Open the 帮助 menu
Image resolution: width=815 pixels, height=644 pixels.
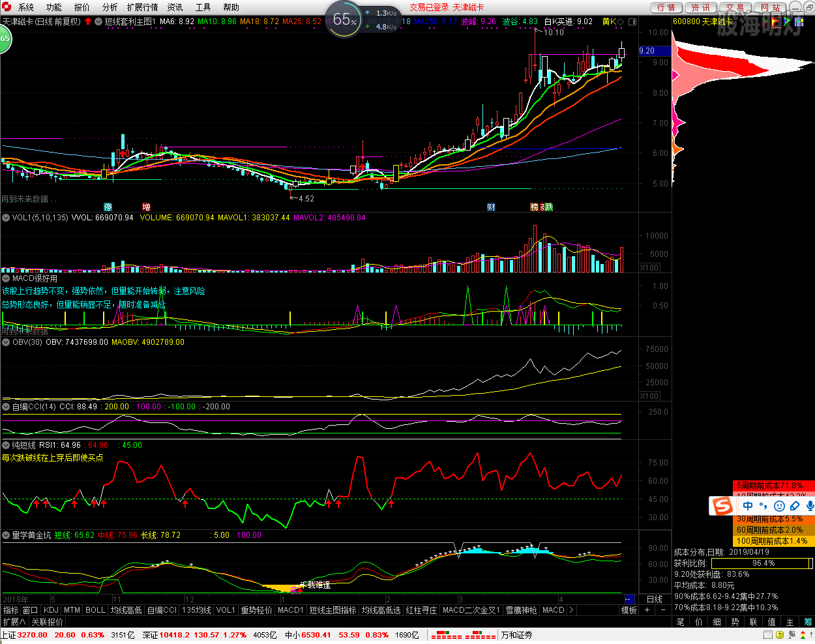(231, 7)
